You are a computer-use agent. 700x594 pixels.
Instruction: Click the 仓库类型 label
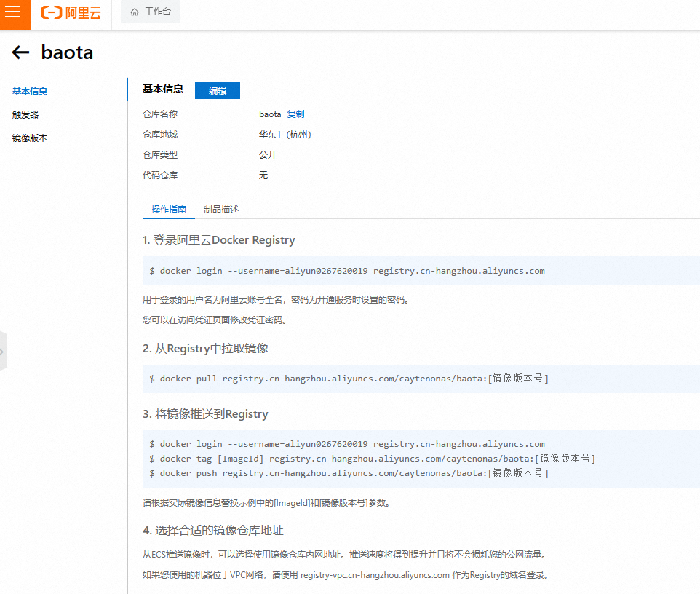(160, 155)
